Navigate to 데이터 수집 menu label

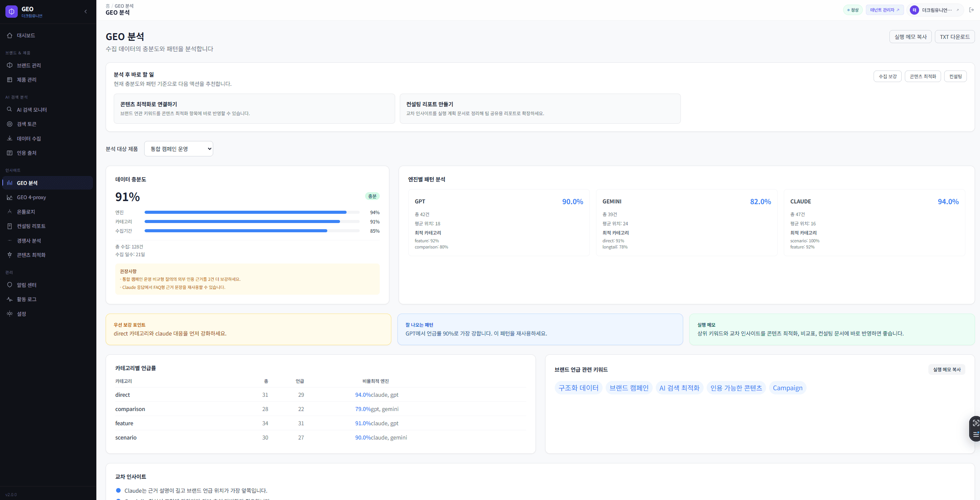(x=29, y=138)
